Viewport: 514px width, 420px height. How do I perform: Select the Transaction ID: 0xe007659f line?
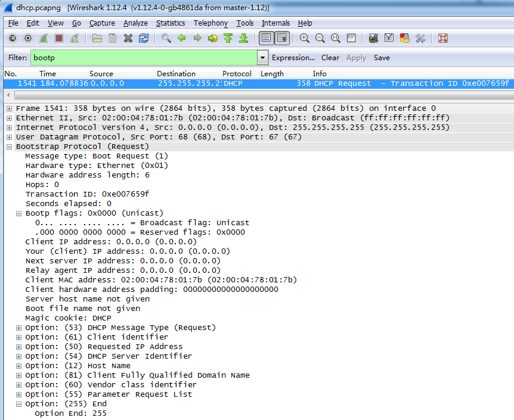(87, 194)
